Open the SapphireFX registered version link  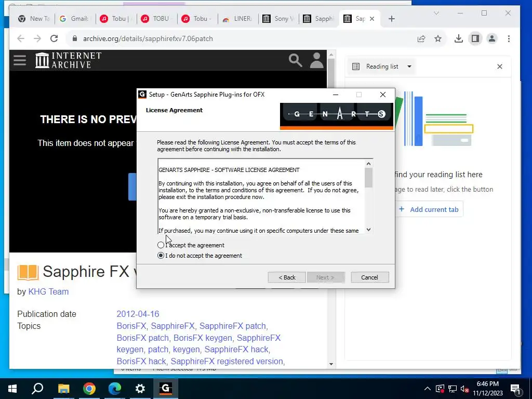tap(227, 361)
